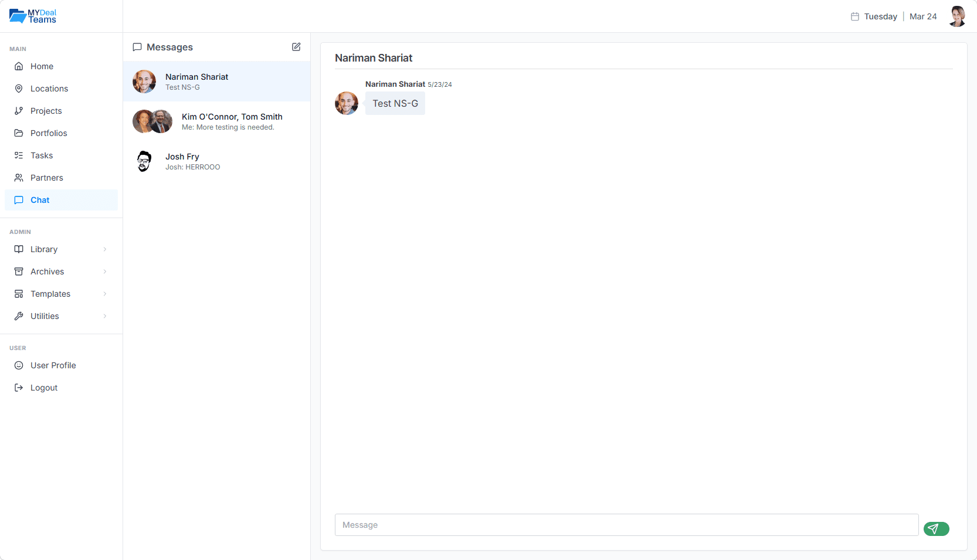This screenshot has width=977, height=560.
Task: Select Tasks in the sidebar
Action: (61, 155)
